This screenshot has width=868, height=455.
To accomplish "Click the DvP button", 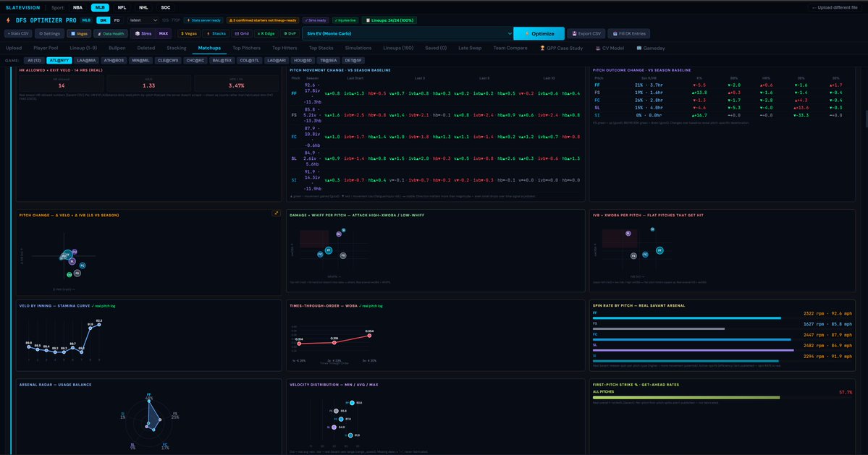I will (290, 34).
